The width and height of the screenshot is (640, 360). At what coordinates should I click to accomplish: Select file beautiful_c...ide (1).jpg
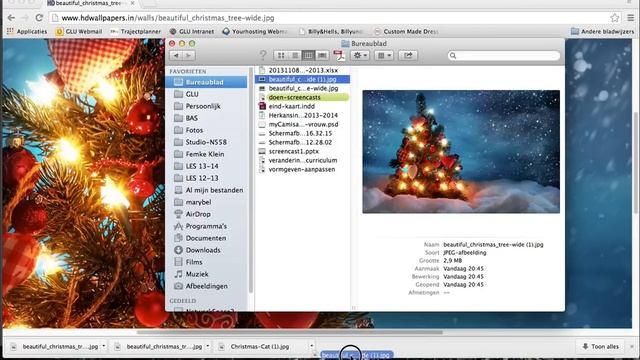[302, 79]
